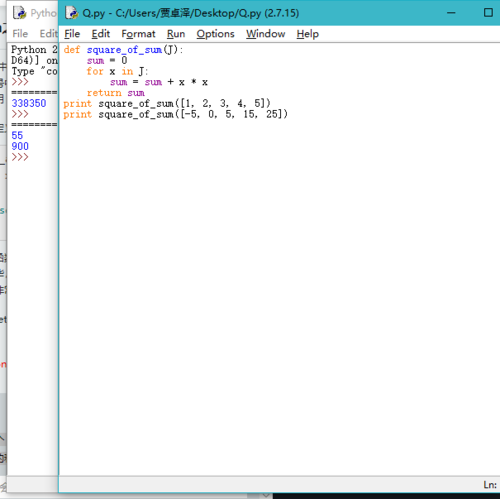Open the Options menu
Image resolution: width=500 pixels, height=499 pixels.
pyautogui.click(x=215, y=34)
